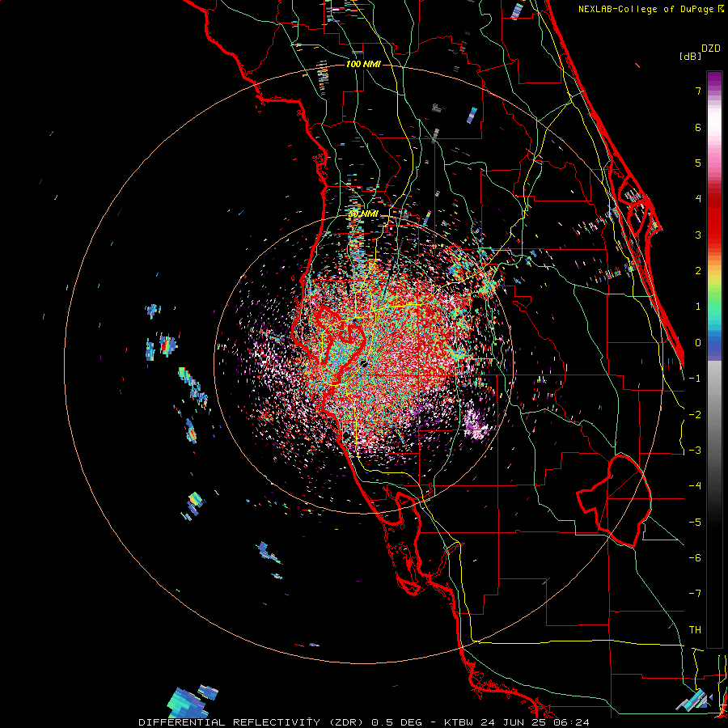Click the DZD legend title
728x728 pixels.
(710, 49)
